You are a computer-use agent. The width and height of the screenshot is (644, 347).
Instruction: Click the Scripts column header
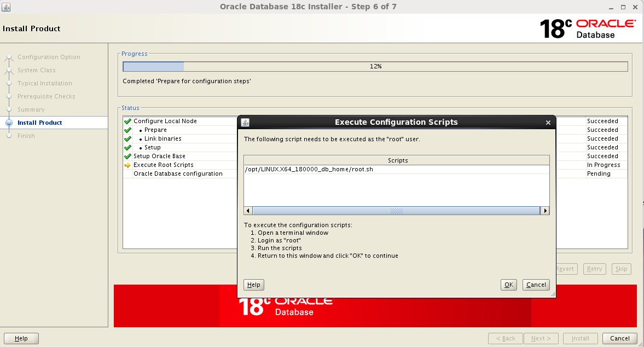[x=396, y=160]
